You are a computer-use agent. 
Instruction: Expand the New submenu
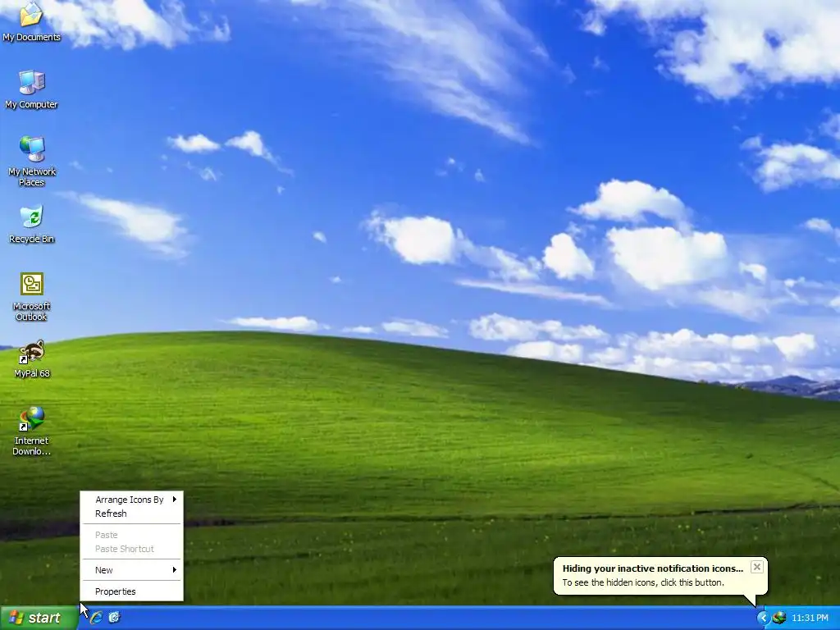132,570
